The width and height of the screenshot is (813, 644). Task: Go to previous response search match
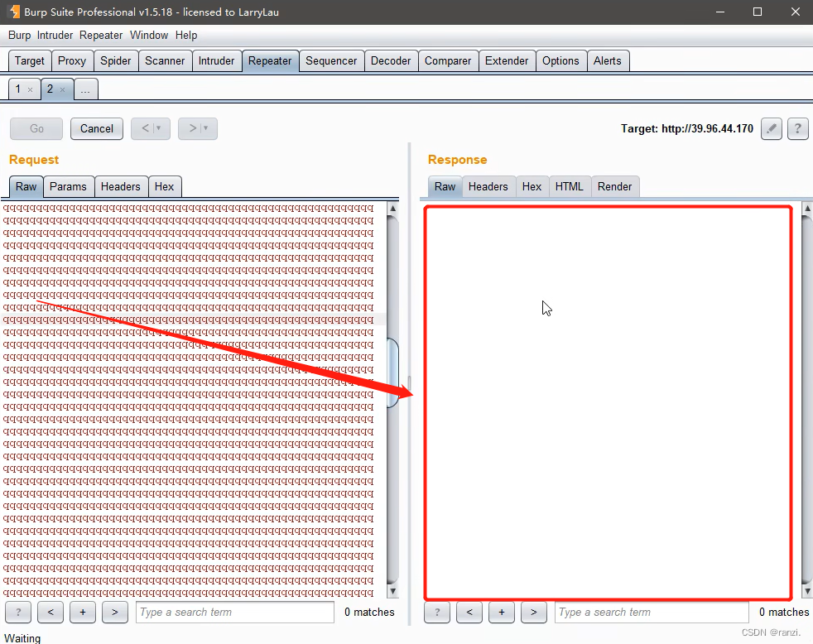click(x=469, y=613)
